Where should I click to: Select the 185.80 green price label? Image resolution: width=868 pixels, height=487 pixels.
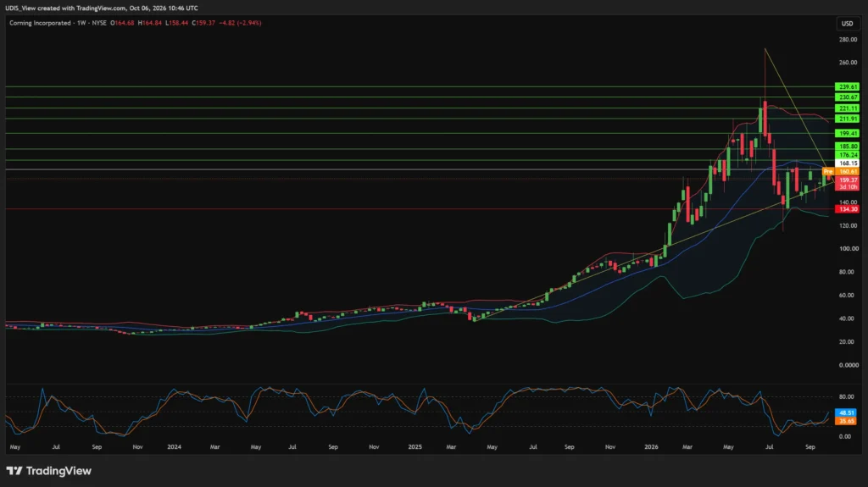click(x=847, y=147)
